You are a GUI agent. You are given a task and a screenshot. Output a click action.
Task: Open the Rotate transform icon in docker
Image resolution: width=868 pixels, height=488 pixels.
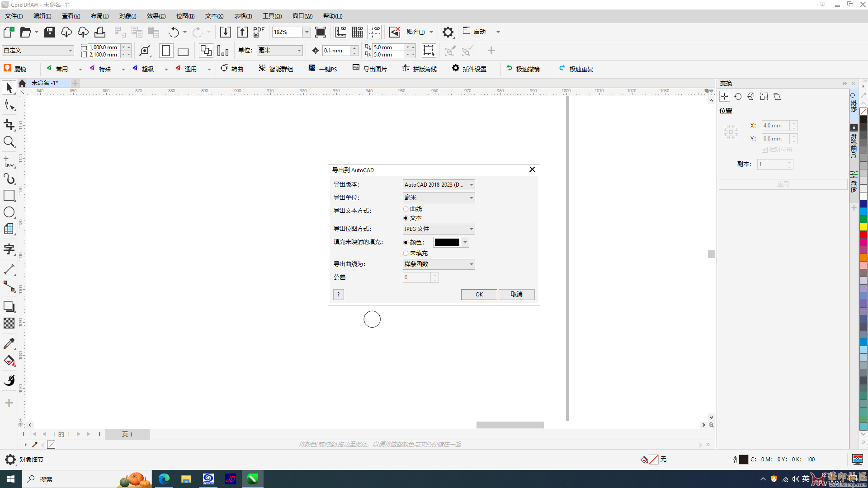coord(738,97)
